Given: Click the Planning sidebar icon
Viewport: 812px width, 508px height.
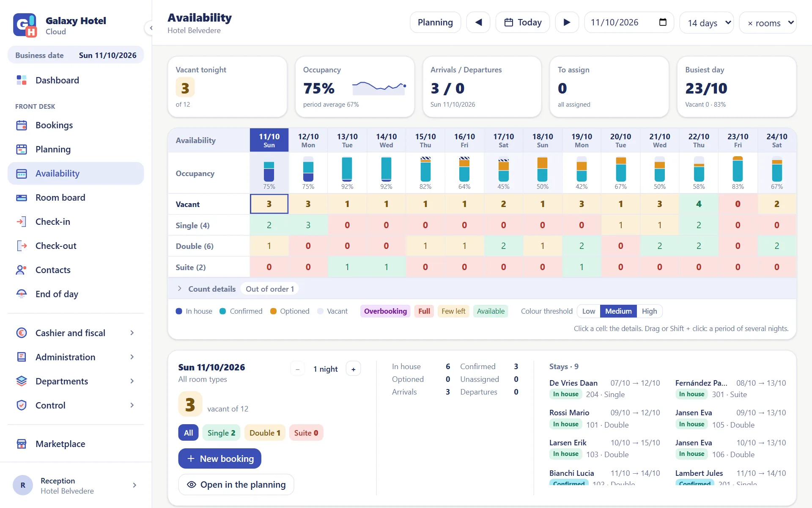Looking at the screenshot, I should tap(22, 149).
